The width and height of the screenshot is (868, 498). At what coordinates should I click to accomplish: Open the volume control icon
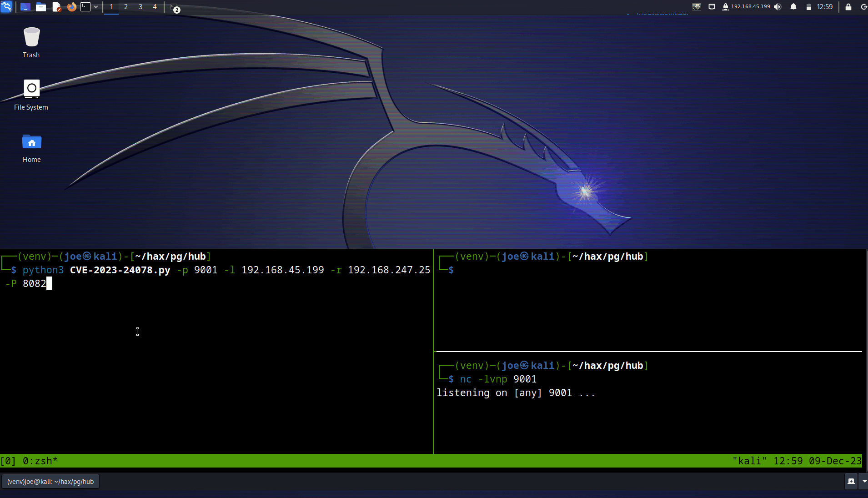tap(778, 7)
